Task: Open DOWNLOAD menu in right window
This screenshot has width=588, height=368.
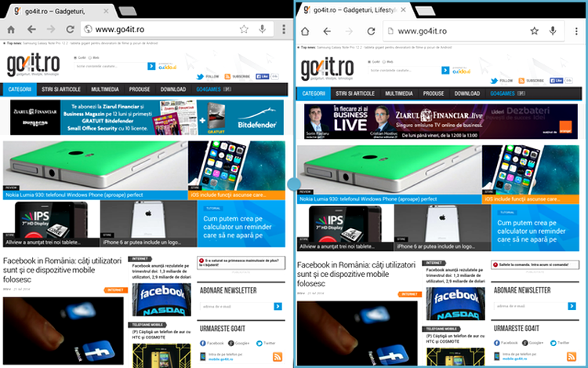Action: pos(467,93)
